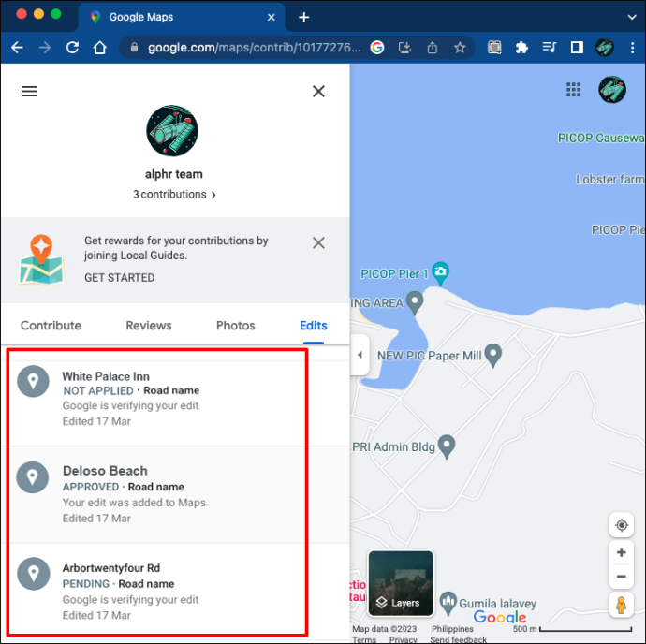
Task: Open the media controls icon
Action: (x=550, y=48)
